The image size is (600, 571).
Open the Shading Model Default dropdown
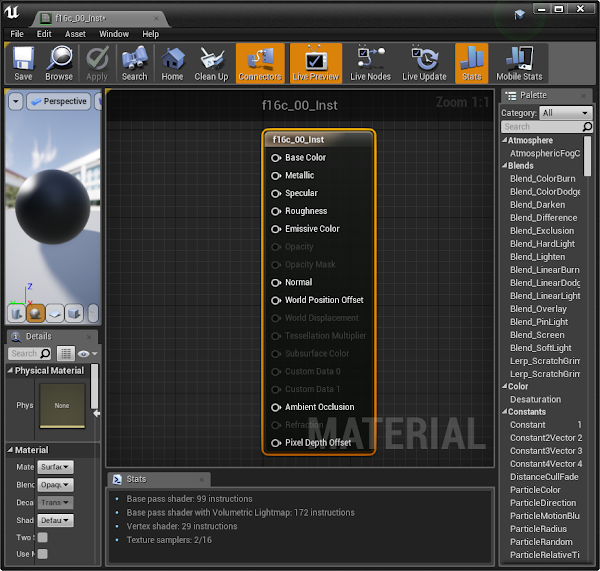click(55, 520)
